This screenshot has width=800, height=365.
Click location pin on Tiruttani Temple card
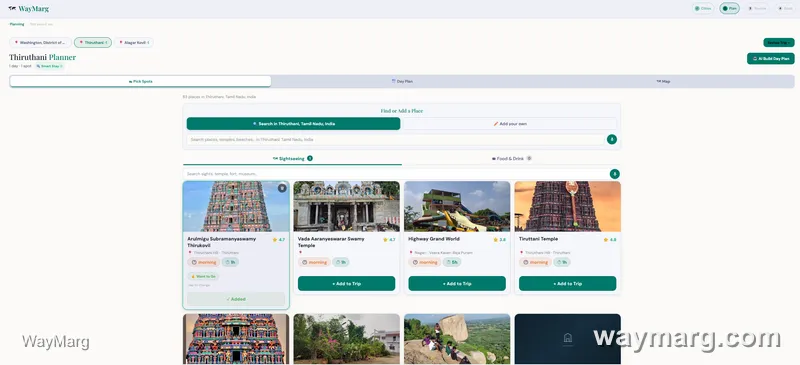pos(521,252)
